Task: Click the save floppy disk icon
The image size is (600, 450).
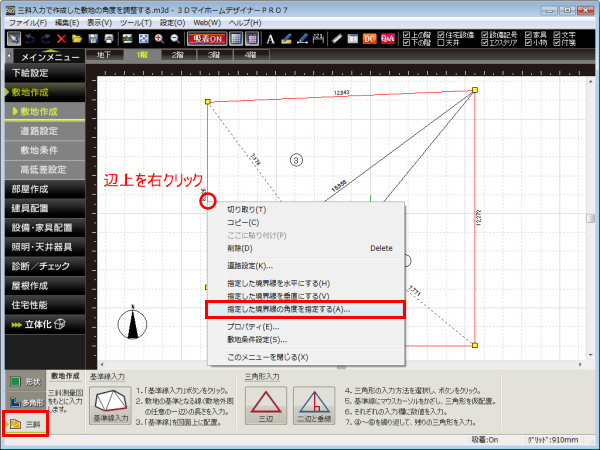Action: [93, 38]
